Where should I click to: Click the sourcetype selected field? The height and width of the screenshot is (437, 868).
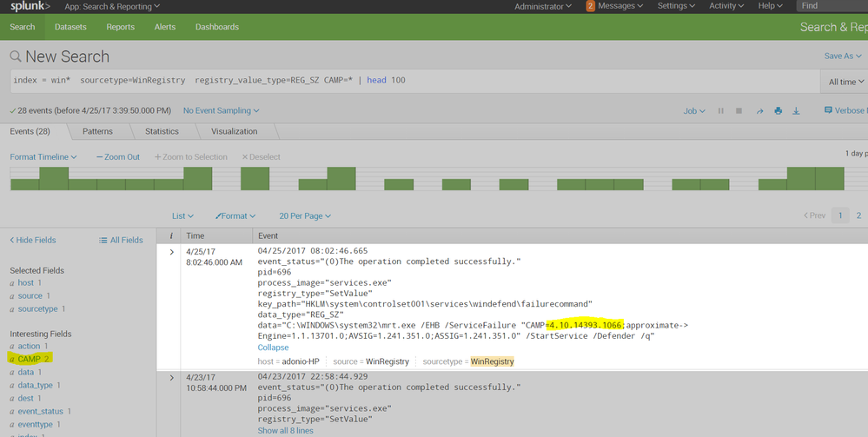click(x=37, y=309)
